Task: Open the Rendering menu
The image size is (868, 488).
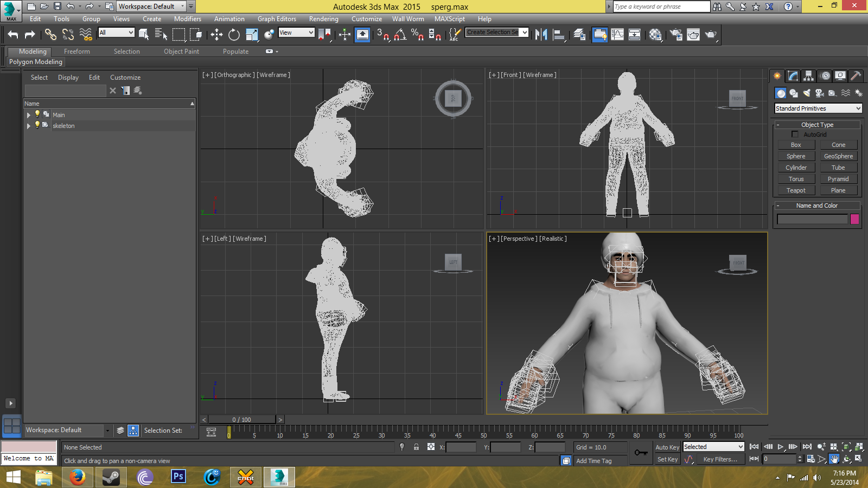Action: tap(324, 19)
